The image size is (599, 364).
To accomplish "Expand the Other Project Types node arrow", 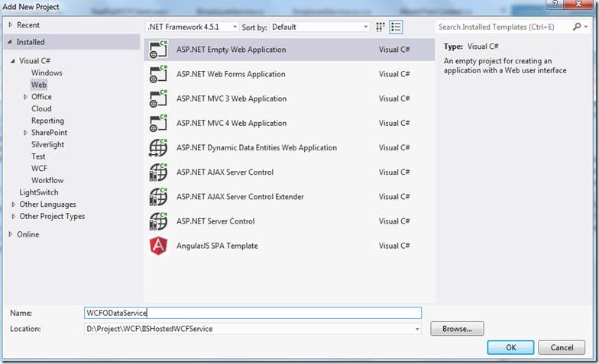I will (14, 217).
